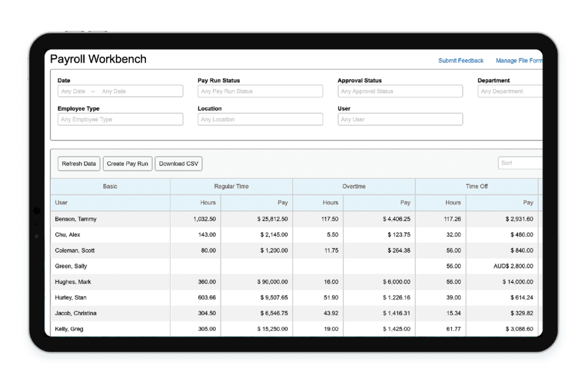Viewport: 588px width, 392px height.
Task: Open the Approval Status filter dropdown
Action: [400, 91]
